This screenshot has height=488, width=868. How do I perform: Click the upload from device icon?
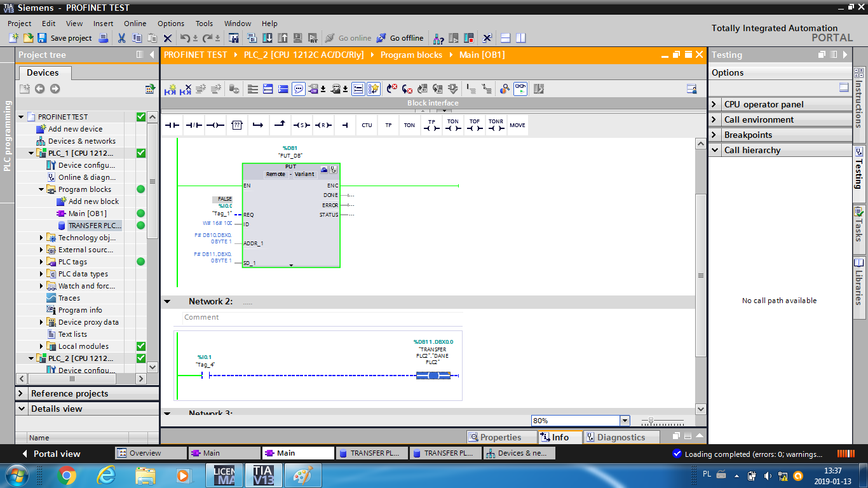tap(283, 38)
